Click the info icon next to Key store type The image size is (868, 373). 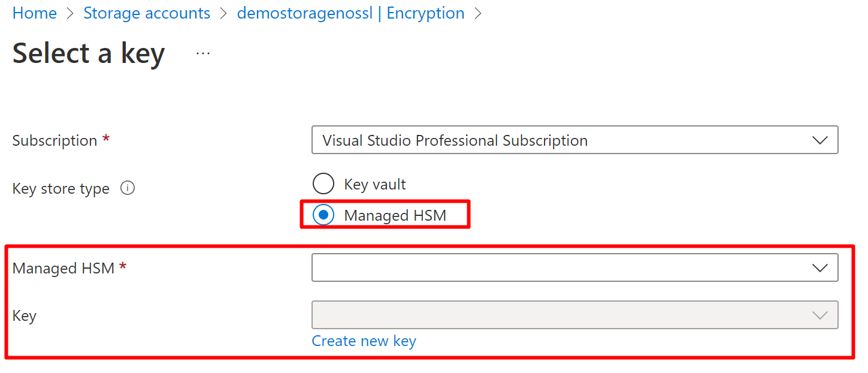(128, 188)
